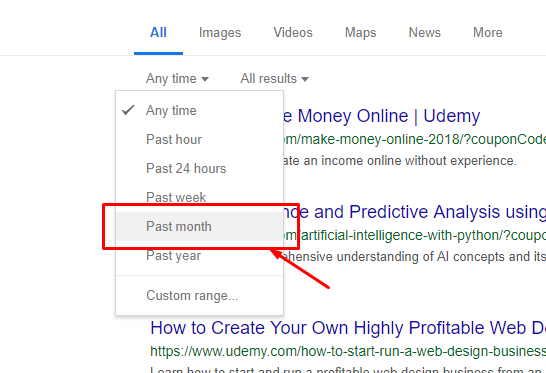This screenshot has width=546, height=373.
Task: Open the More search options tab
Action: 488,32
